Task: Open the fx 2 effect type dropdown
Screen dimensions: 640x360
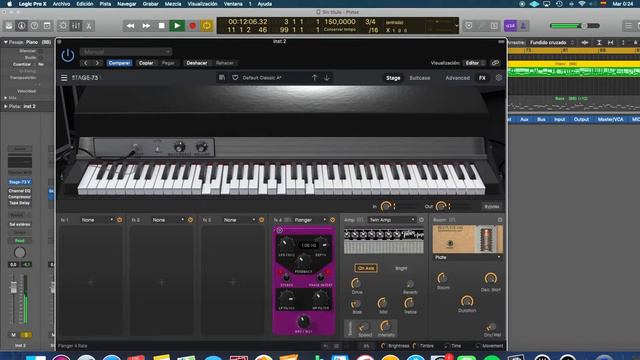Action: coord(167,220)
